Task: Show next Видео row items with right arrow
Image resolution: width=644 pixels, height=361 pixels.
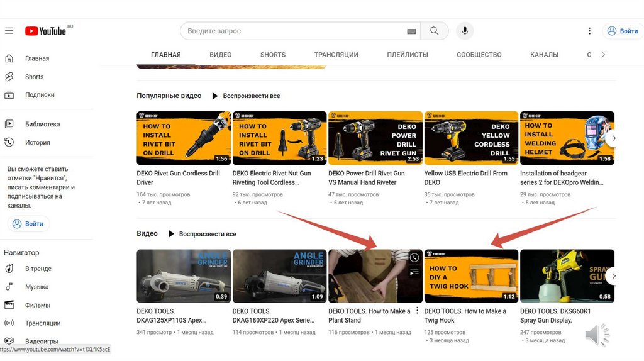Action: (x=613, y=276)
